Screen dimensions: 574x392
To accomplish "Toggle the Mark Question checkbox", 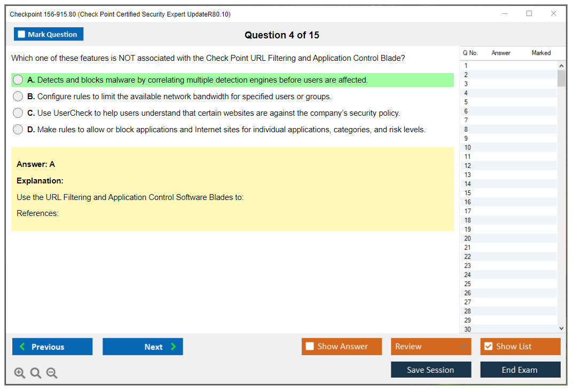I will point(22,35).
